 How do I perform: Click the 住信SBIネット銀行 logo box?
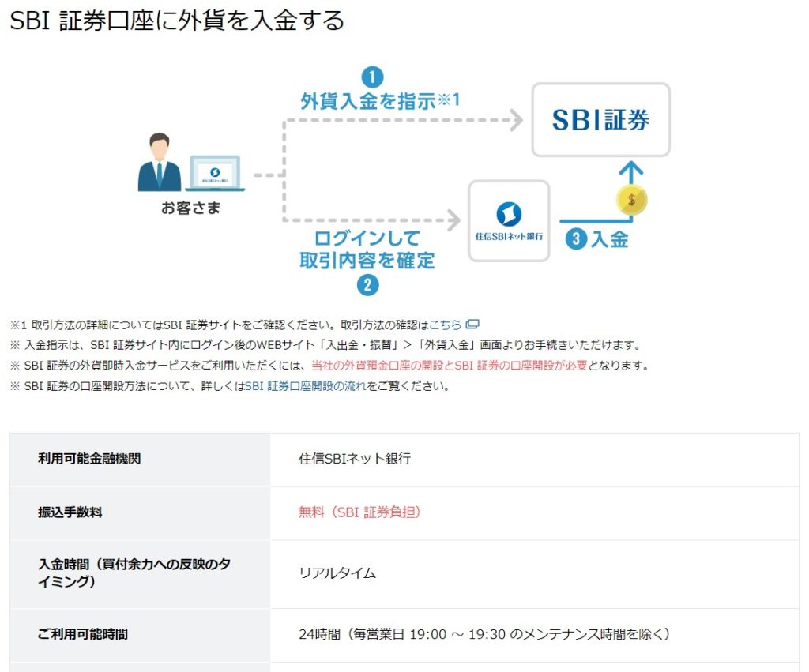point(508,220)
